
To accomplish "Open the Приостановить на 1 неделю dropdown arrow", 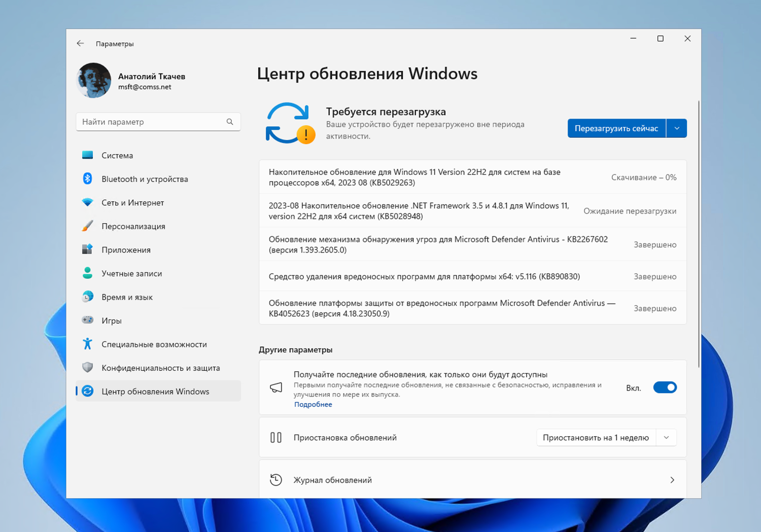I will click(667, 438).
